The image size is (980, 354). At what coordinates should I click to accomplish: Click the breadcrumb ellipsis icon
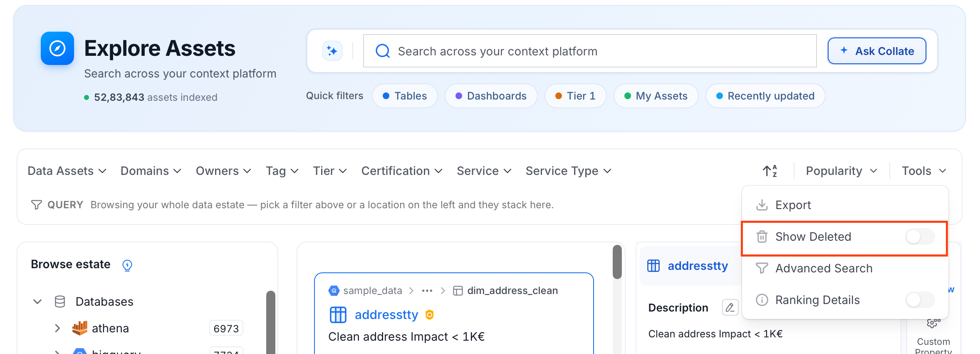[427, 291]
